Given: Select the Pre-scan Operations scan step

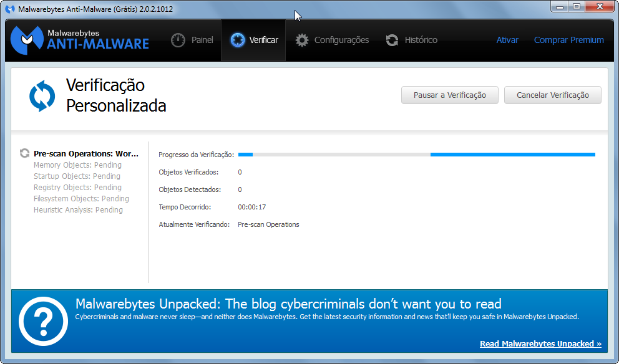Looking at the screenshot, I should click(x=86, y=153).
